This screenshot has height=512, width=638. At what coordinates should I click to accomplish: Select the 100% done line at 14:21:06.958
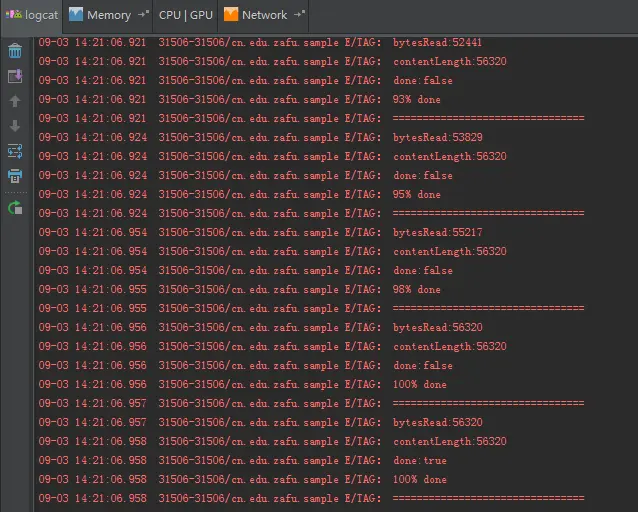click(243, 479)
